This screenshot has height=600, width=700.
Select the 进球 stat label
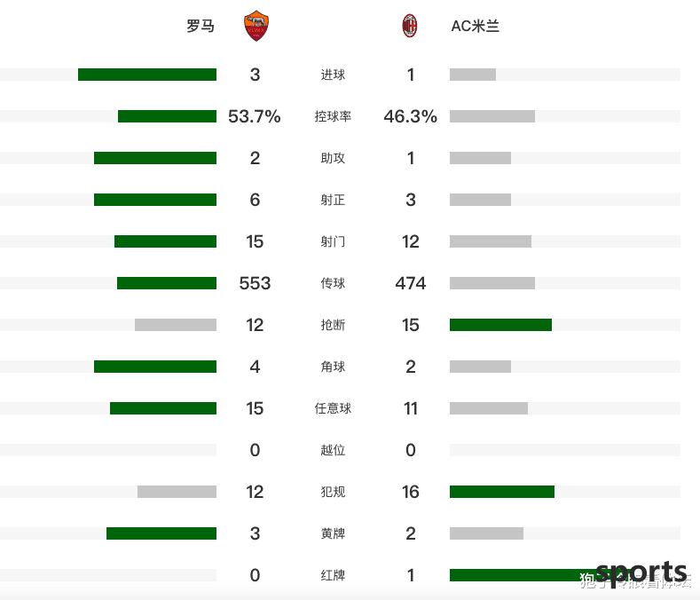point(333,75)
